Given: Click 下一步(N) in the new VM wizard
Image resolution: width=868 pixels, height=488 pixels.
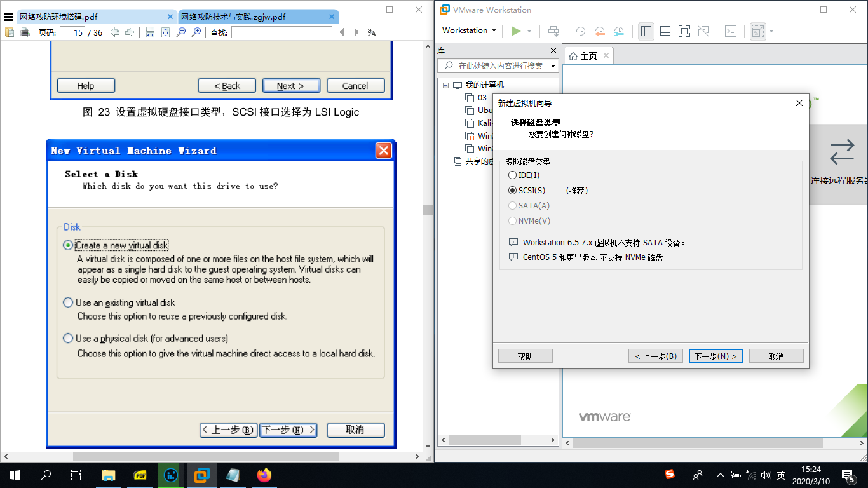Looking at the screenshot, I should pyautogui.click(x=716, y=356).
